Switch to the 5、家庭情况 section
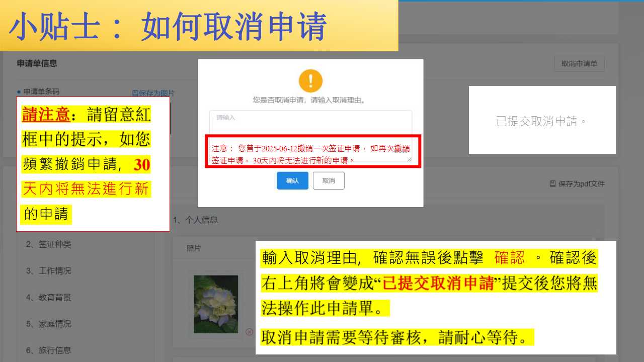Viewport: 644px width, 362px height. (x=49, y=324)
